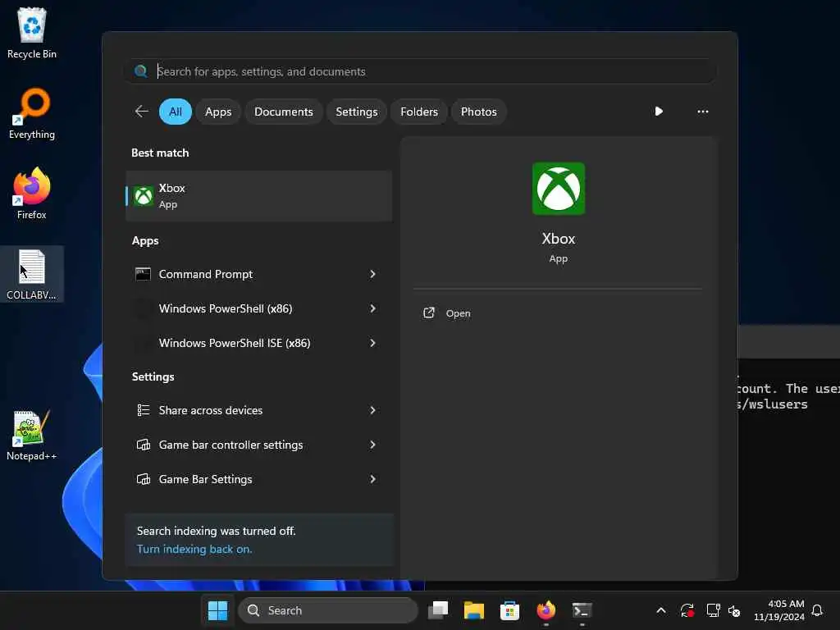The height and width of the screenshot is (630, 840).
Task: Expand Share across devices chevron
Action: click(x=372, y=410)
